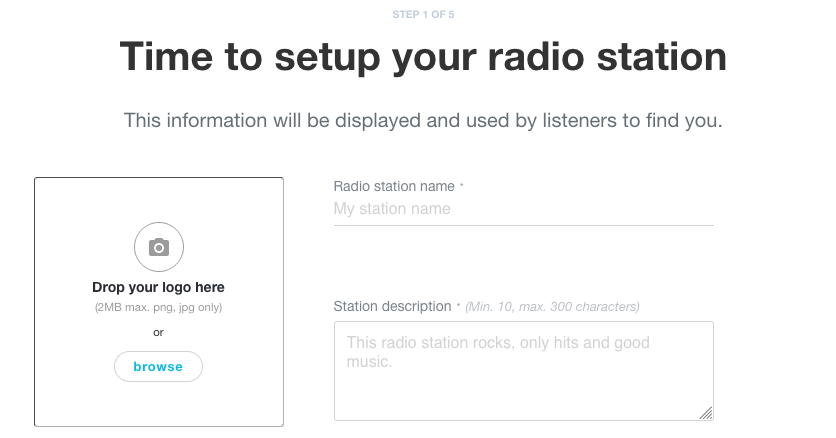Click the 'Drop your logo here' text
This screenshot has width=836, height=438.
point(158,287)
